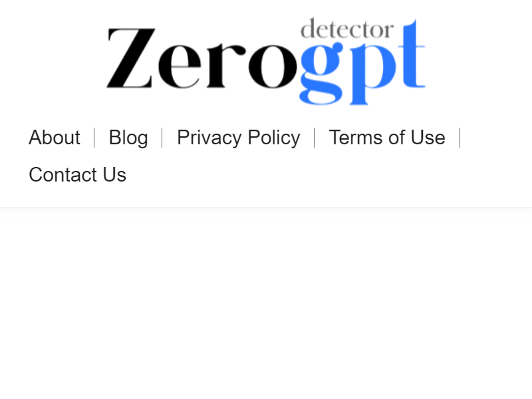Screen dimensions: 532x399
Task: Return home via ZeroGPT logo image
Action: coord(265,61)
